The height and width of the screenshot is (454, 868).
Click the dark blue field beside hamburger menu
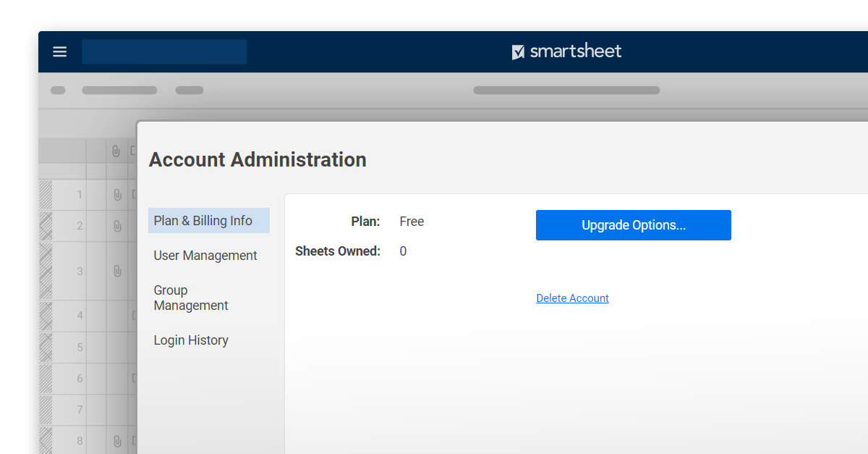(x=164, y=52)
